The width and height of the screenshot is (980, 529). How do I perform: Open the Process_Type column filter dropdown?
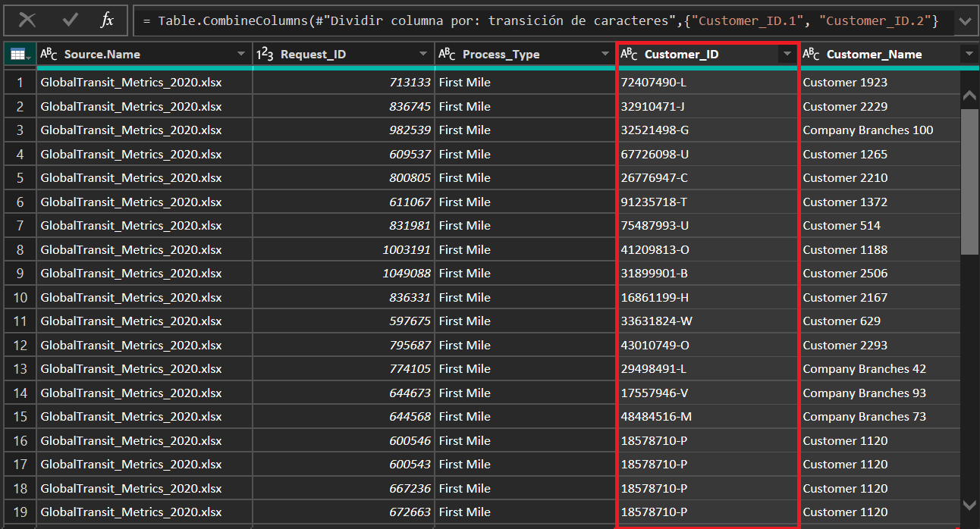pos(605,55)
